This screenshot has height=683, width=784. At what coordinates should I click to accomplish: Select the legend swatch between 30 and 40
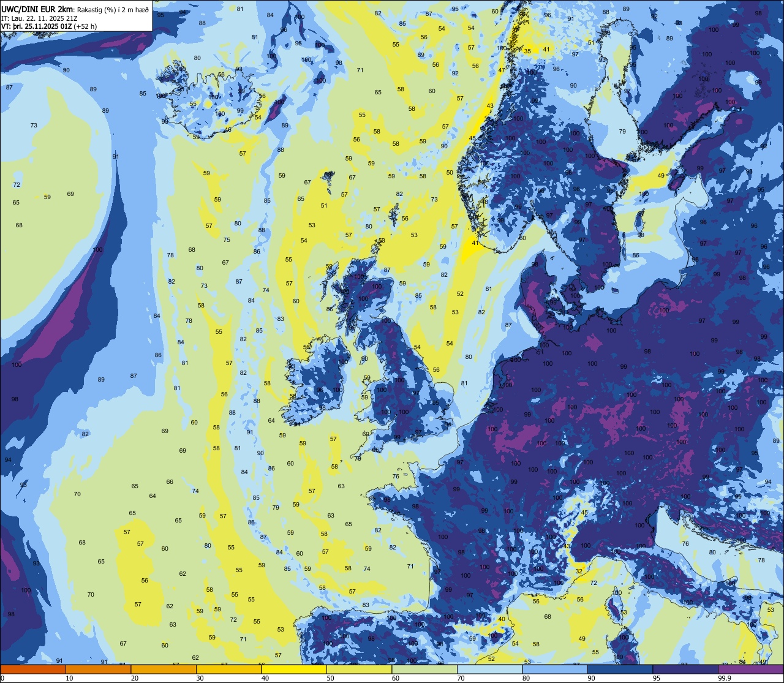(x=228, y=669)
